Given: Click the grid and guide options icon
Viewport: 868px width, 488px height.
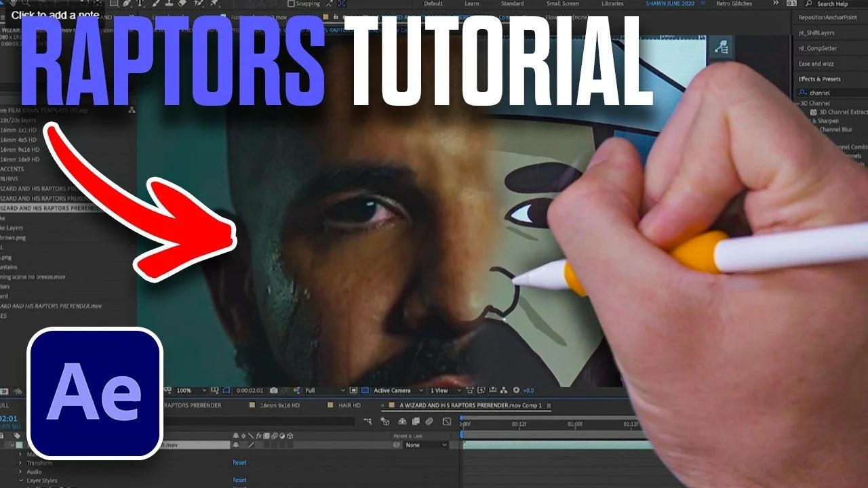Looking at the screenshot, I should pos(215,390).
